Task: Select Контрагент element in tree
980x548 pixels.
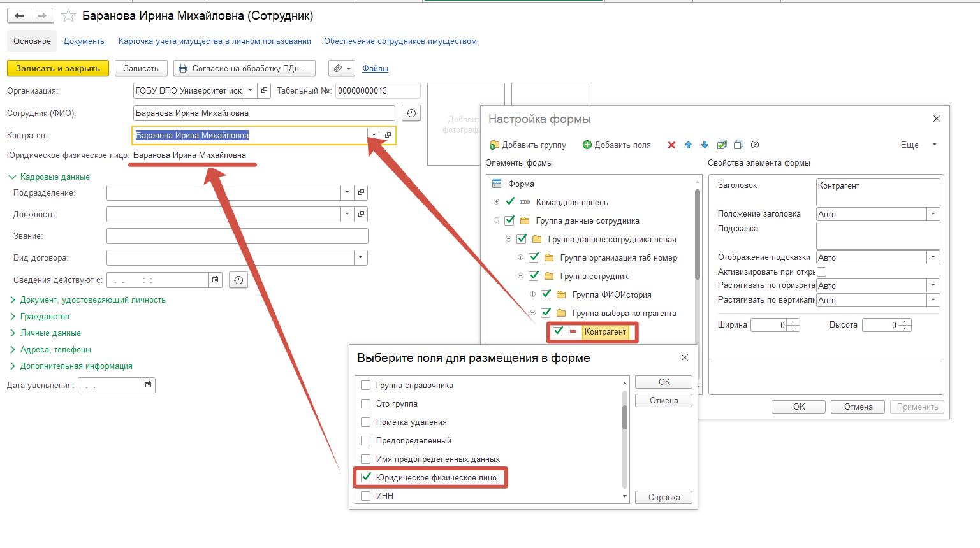Action: tap(605, 331)
